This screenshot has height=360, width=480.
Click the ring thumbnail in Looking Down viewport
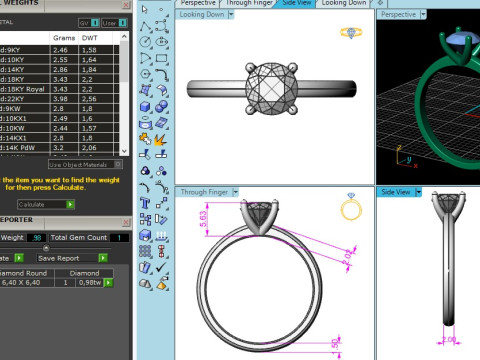(x=351, y=32)
